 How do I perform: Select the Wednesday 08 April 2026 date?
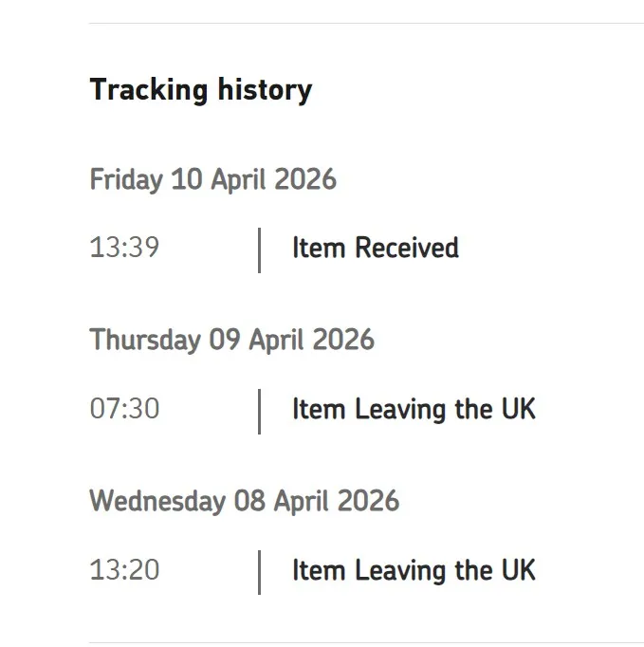(x=244, y=501)
